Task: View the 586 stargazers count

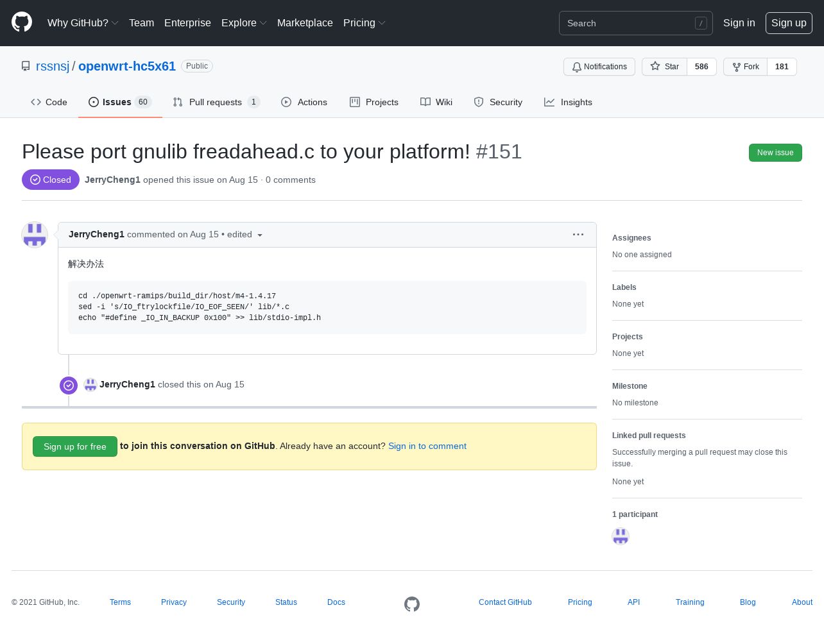Action: (701, 67)
